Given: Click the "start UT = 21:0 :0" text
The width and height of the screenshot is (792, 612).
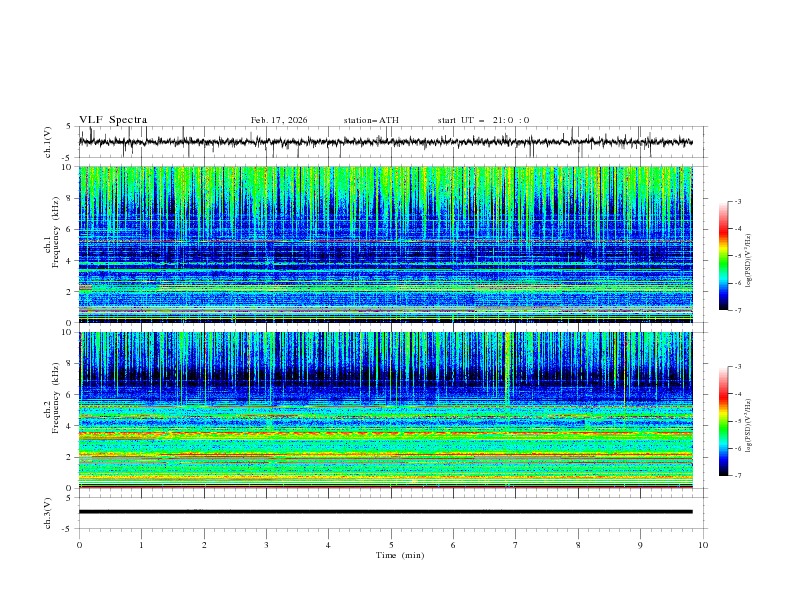Looking at the screenshot, I should [x=483, y=120].
